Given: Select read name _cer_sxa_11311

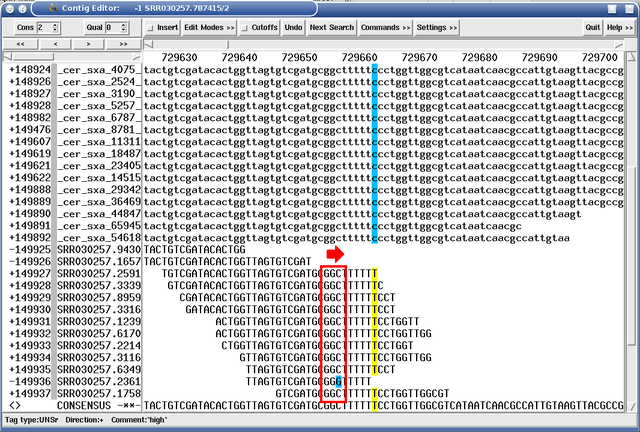Looking at the screenshot, I should click(98, 142).
